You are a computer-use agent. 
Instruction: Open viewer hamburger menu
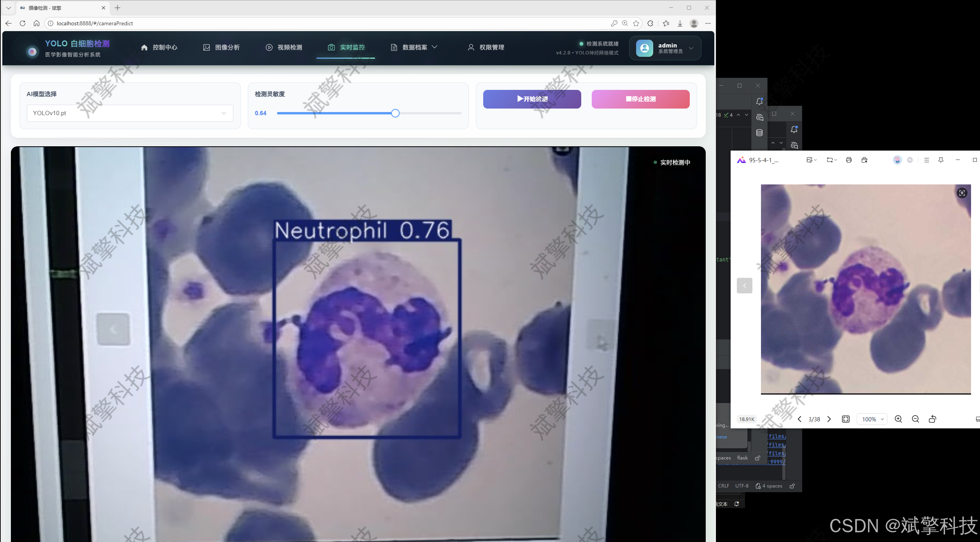click(926, 160)
